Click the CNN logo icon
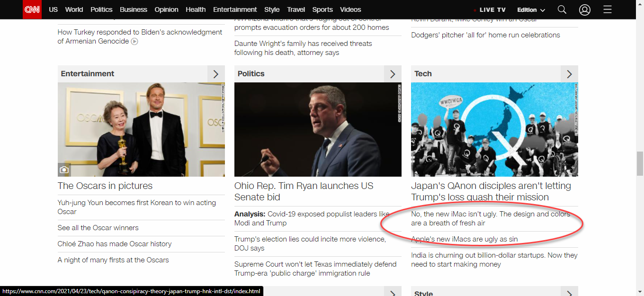The height and width of the screenshot is (296, 644). [x=32, y=9]
